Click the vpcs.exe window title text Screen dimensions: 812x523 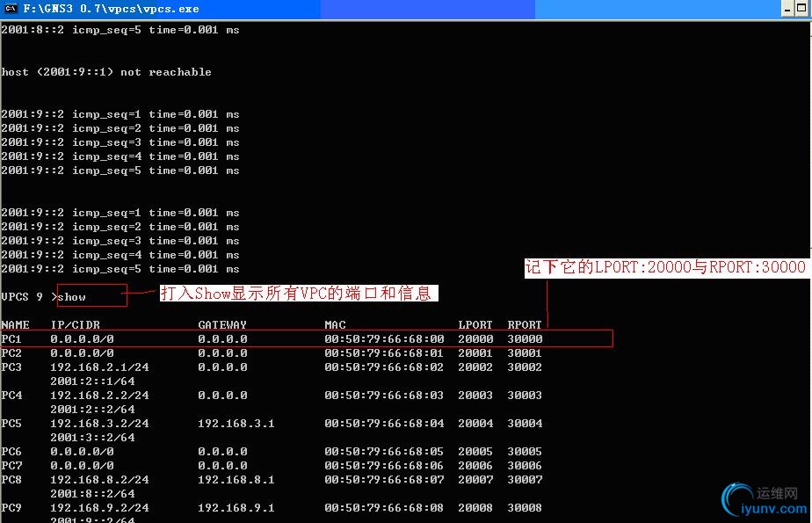(x=111, y=9)
